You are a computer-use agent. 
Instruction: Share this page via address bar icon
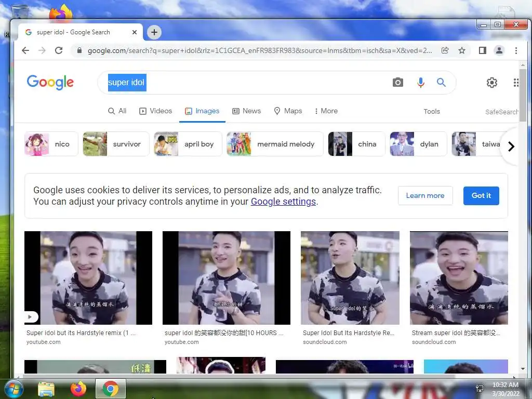click(x=445, y=50)
